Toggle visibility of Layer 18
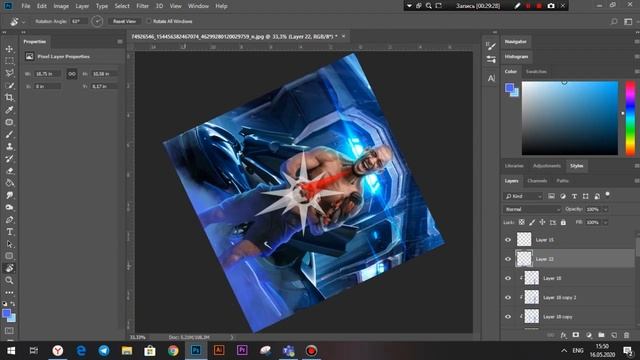 point(508,278)
